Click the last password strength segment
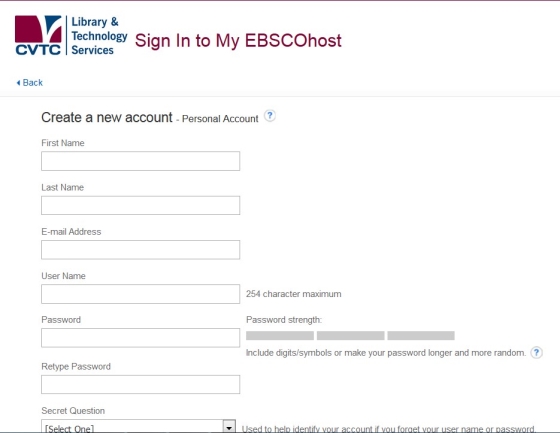 pos(421,335)
